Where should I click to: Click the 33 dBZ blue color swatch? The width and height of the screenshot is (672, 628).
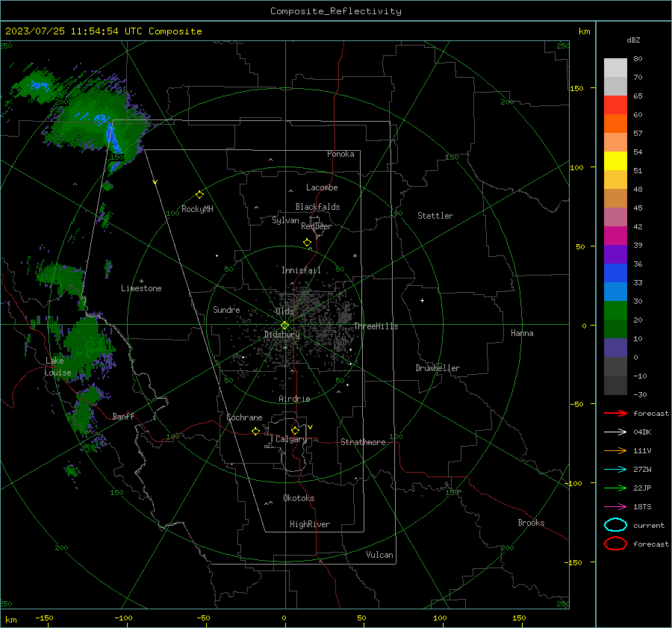pos(615,273)
